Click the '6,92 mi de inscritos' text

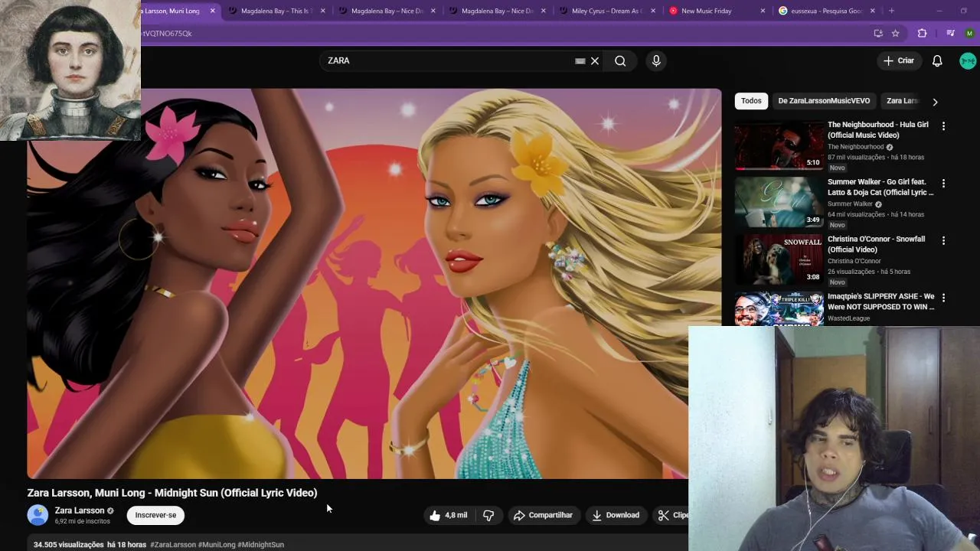point(82,522)
